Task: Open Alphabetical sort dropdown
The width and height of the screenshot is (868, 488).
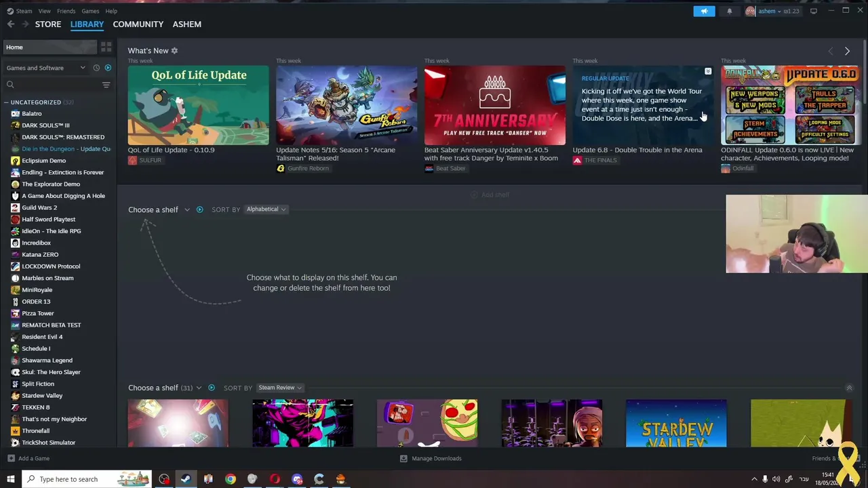Action: pos(266,209)
